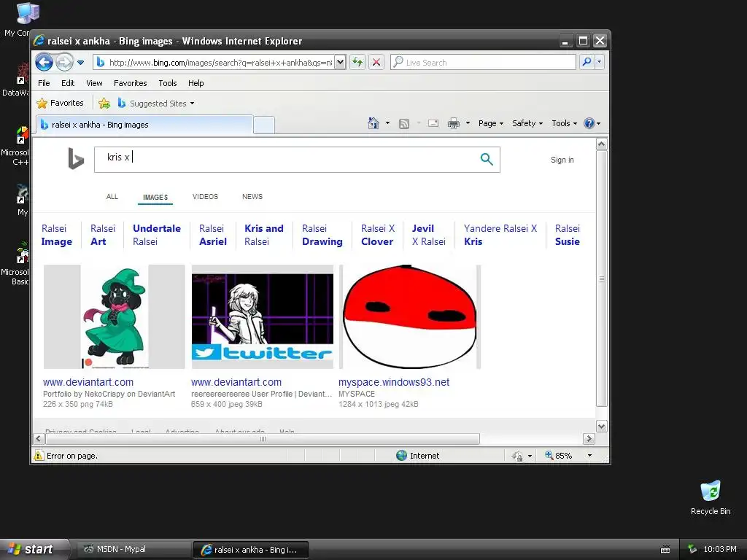Click the Back navigation arrow
747x560 pixels.
44,62
